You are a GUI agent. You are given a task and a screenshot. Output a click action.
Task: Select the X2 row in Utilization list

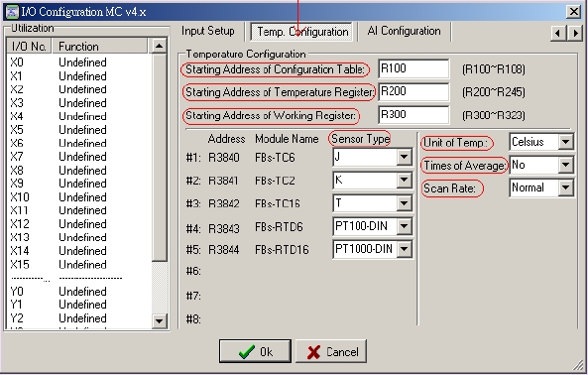[x=78, y=89]
